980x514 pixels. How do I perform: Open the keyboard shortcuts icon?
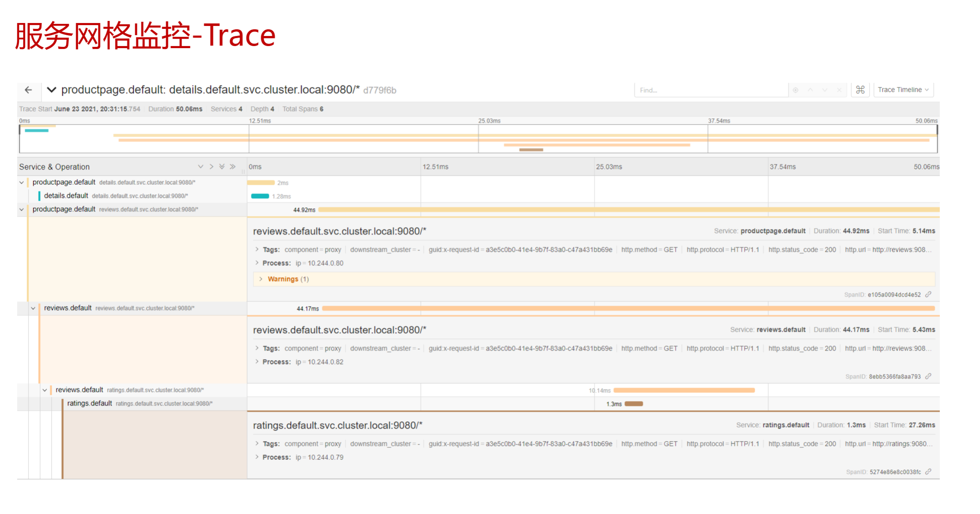[860, 90]
